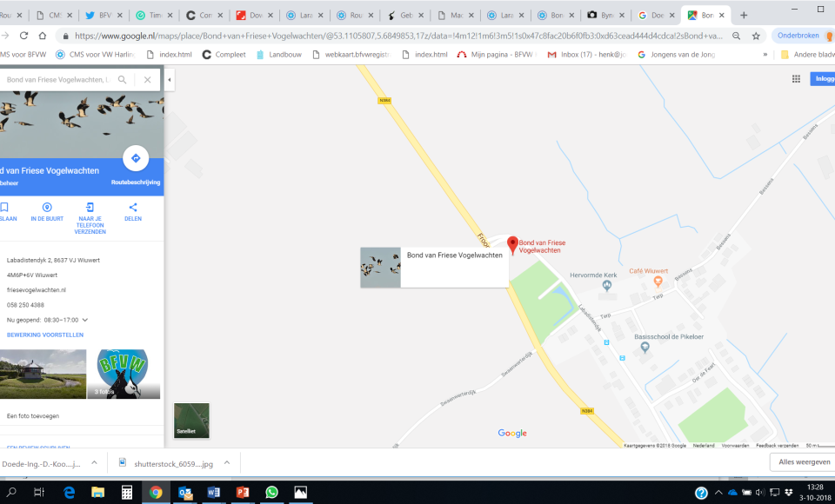Click the Maps search input field
The image size is (835, 504).
57,79
